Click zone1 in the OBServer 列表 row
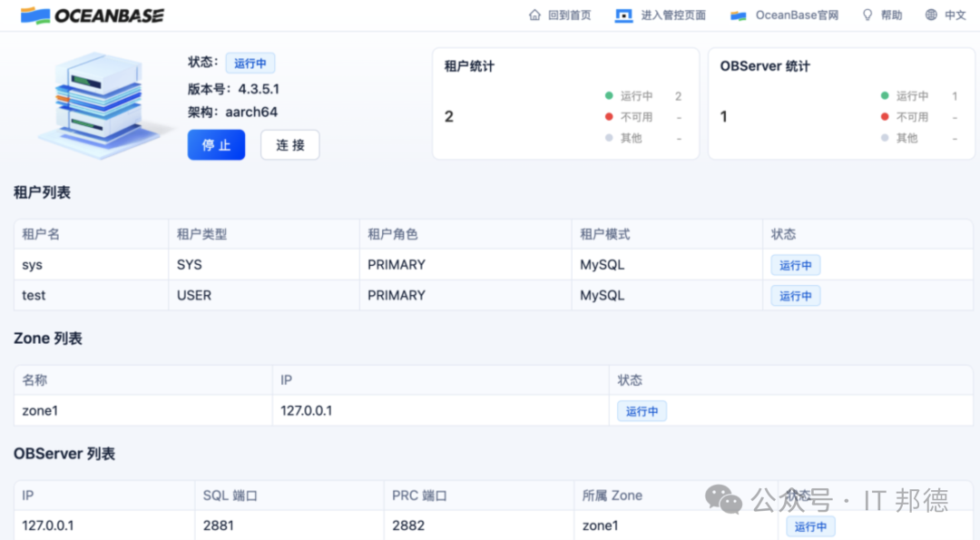This screenshot has width=980, height=540. click(600, 525)
